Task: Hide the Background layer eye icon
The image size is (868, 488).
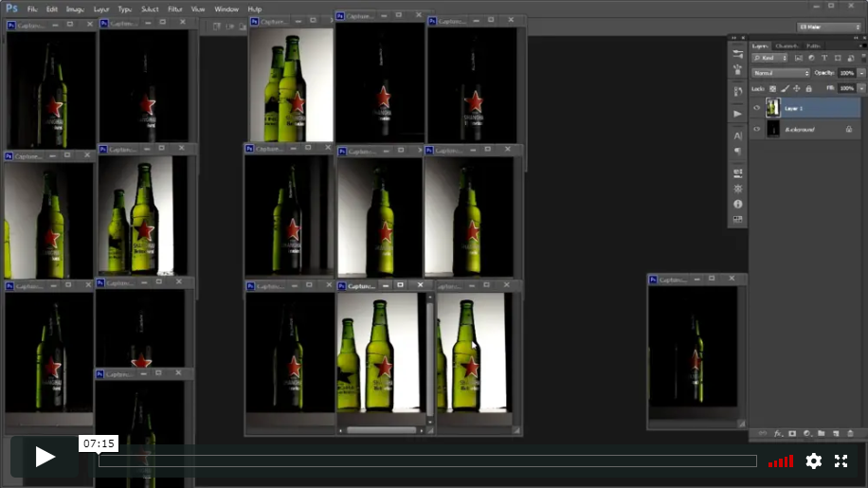Action: click(x=757, y=129)
